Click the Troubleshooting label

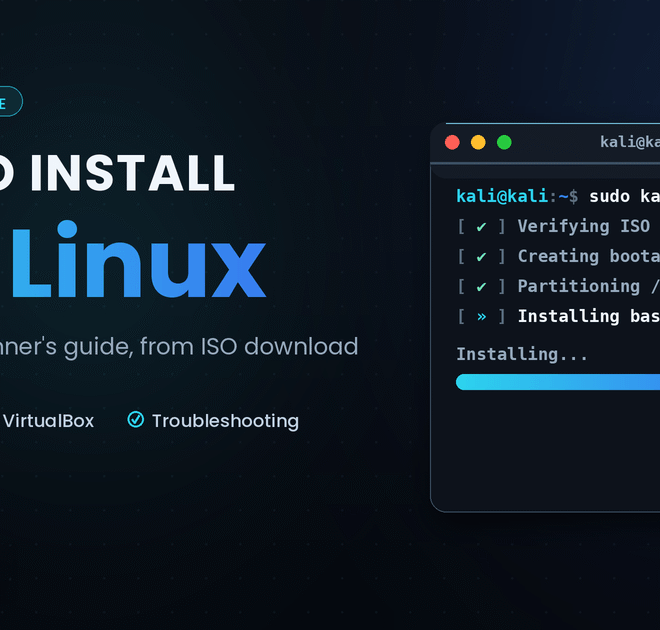226,421
